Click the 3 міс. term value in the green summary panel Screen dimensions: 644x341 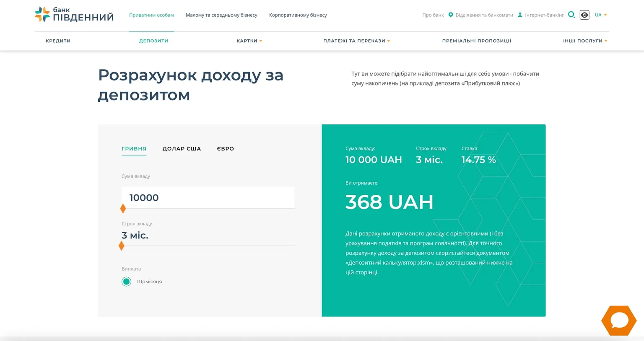[x=429, y=160]
